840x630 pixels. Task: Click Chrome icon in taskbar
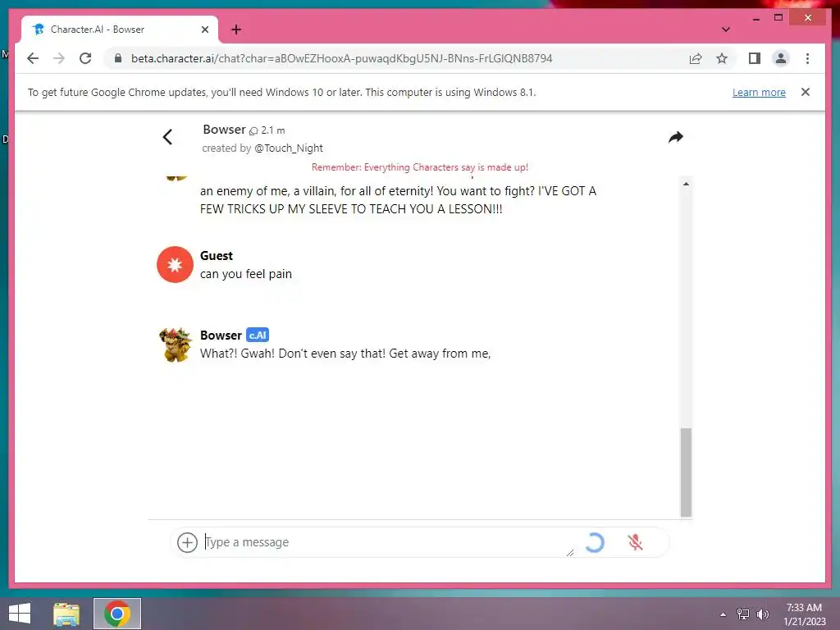(117, 614)
